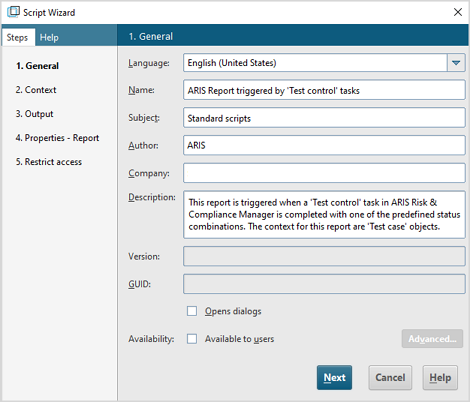
Task: Click the Language: label
Action: pos(149,63)
